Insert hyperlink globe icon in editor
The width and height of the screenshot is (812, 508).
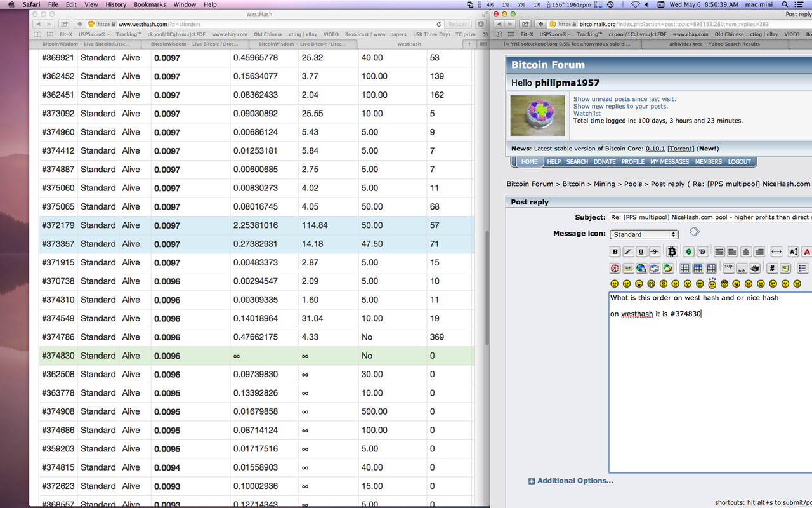click(641, 268)
